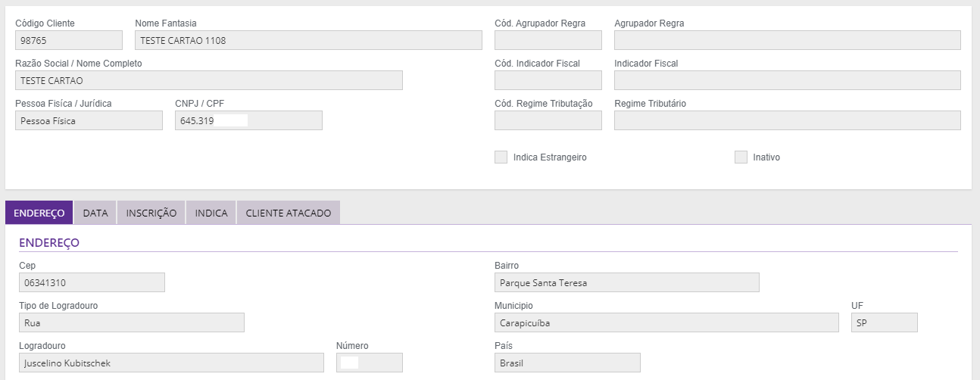
Task: Focus the Regime Tributário field
Action: click(x=787, y=120)
